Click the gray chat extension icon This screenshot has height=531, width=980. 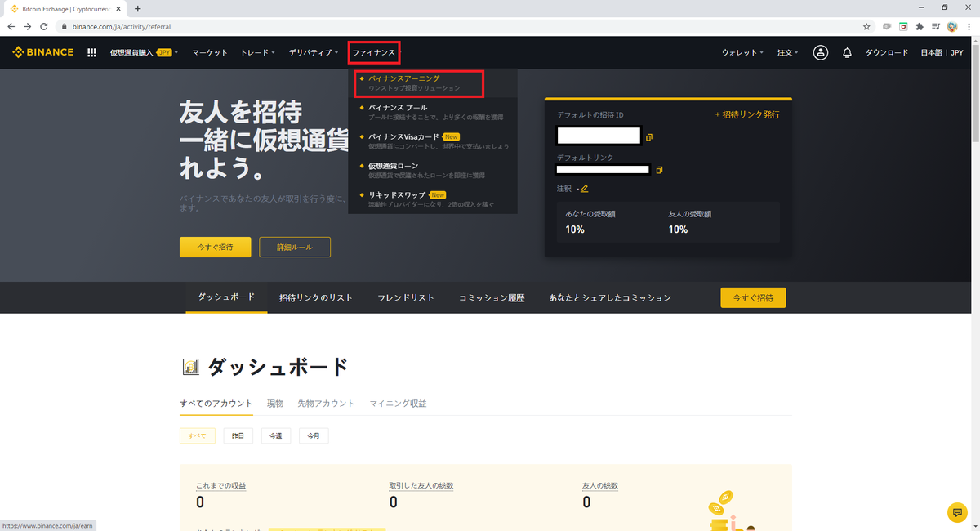point(886,26)
